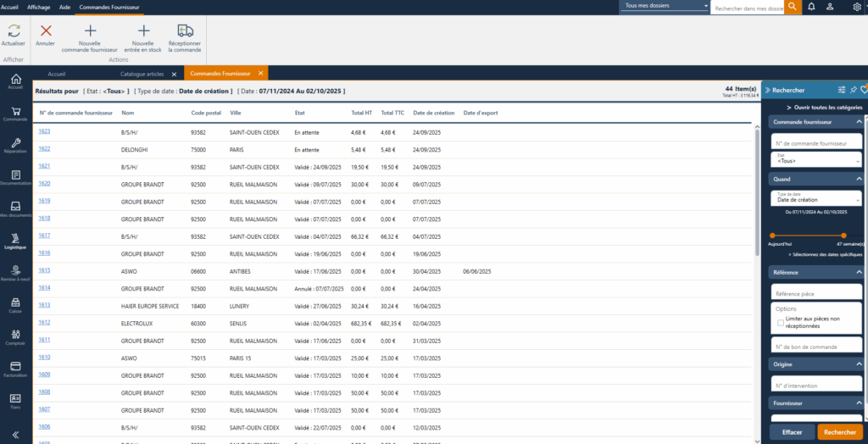This screenshot has height=444, width=868.
Task: Pin the Rechercher search panel
Action: pos(853,89)
